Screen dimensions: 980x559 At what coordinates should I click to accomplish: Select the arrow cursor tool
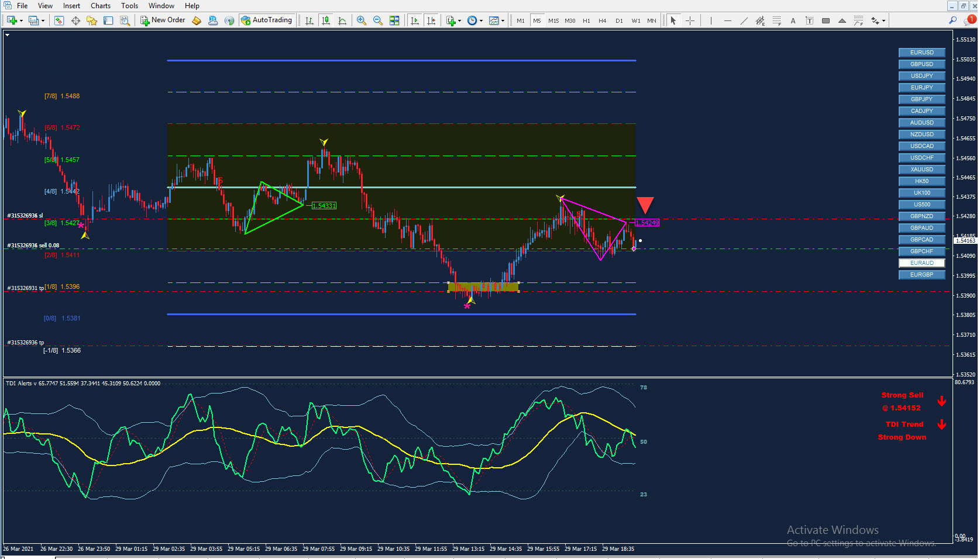[673, 20]
